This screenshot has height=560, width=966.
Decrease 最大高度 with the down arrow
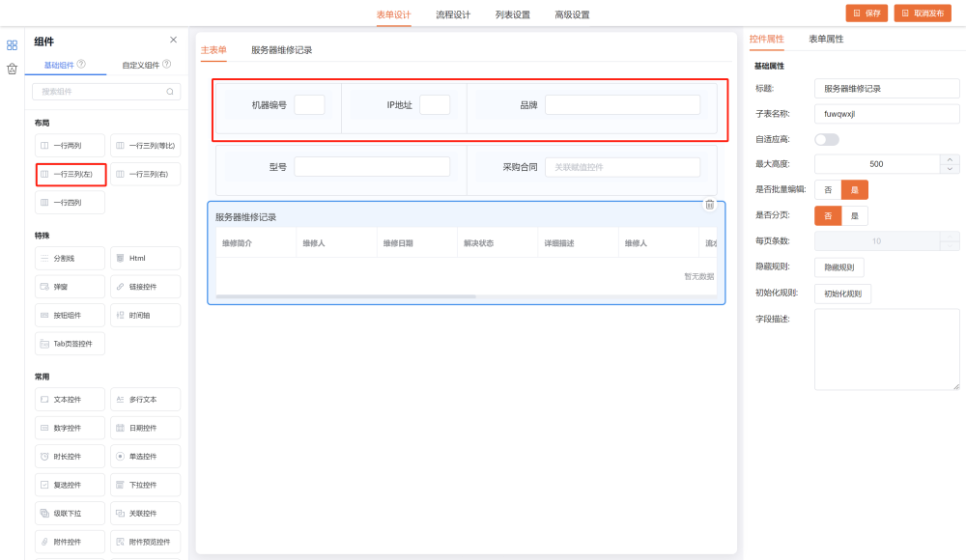coord(951,169)
